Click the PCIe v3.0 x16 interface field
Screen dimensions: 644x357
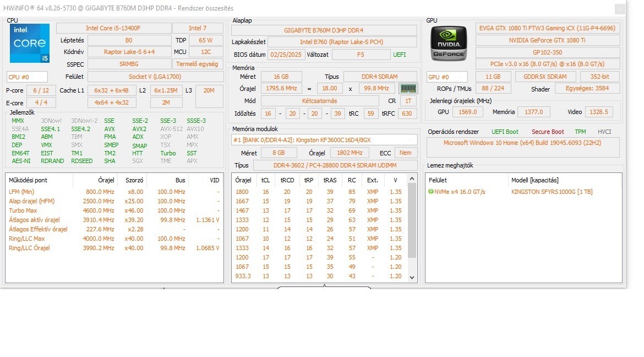click(548, 64)
